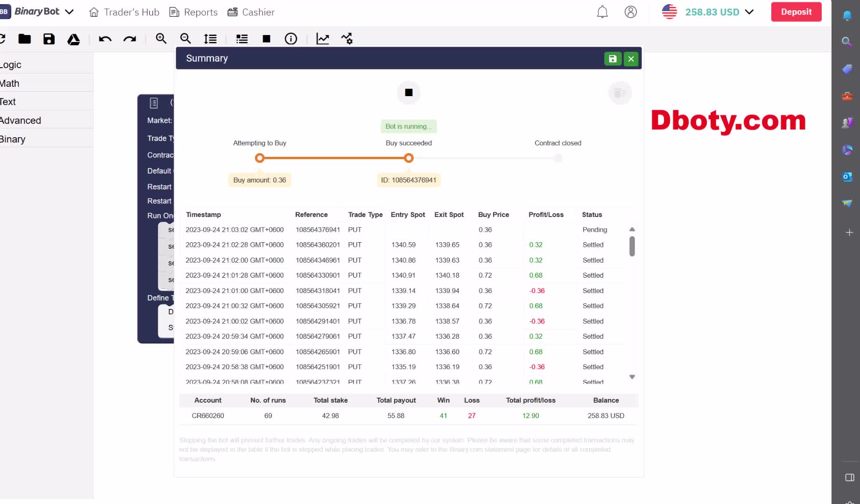The height and width of the screenshot is (504, 860).
Task: Click the Outlook icon in browser sidebar
Action: pos(847,177)
